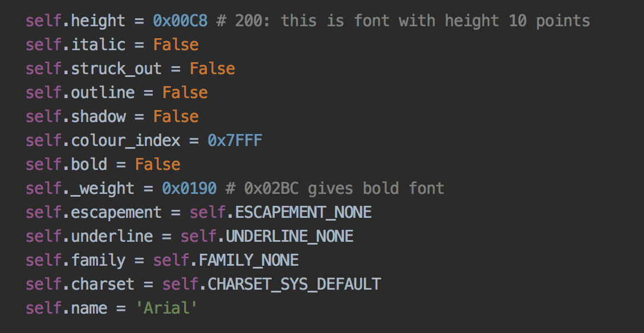The image size is (644, 333).
Task: Click the hex value 0x00C8
Action: 180,21
